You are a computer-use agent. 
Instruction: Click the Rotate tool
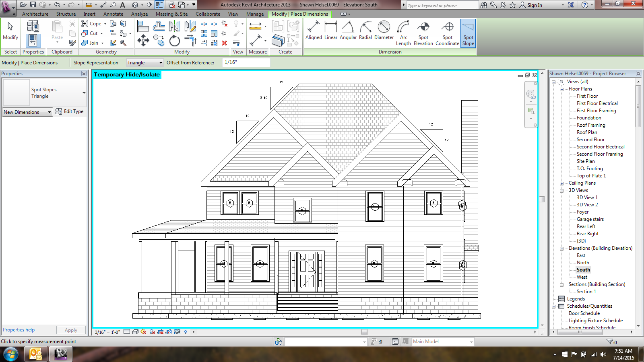[x=174, y=41]
